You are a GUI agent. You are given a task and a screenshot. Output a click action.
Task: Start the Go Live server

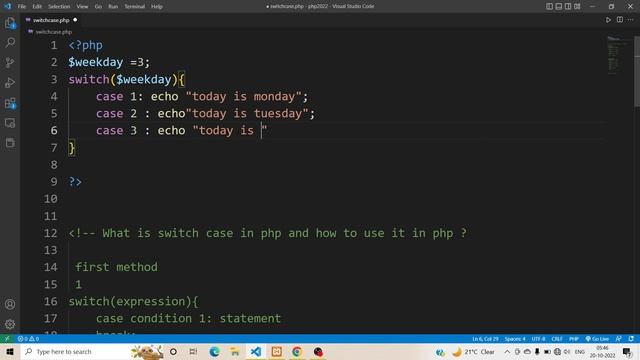[x=597, y=339]
